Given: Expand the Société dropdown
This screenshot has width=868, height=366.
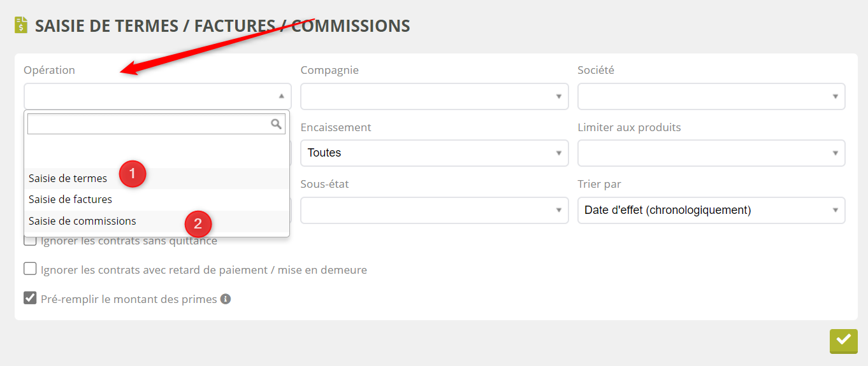Looking at the screenshot, I should pyautogui.click(x=711, y=96).
